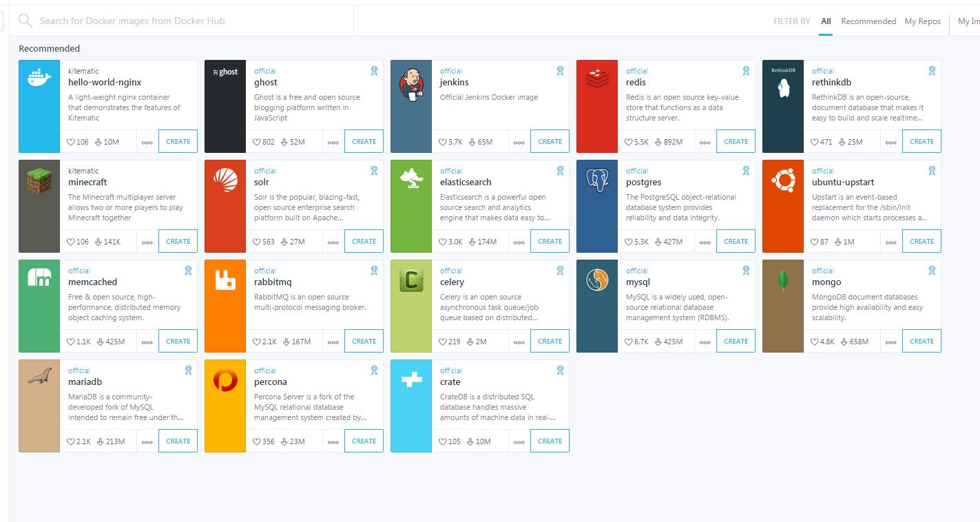Show the more options menu for percona
Image resolution: width=980 pixels, height=522 pixels.
[333, 442]
